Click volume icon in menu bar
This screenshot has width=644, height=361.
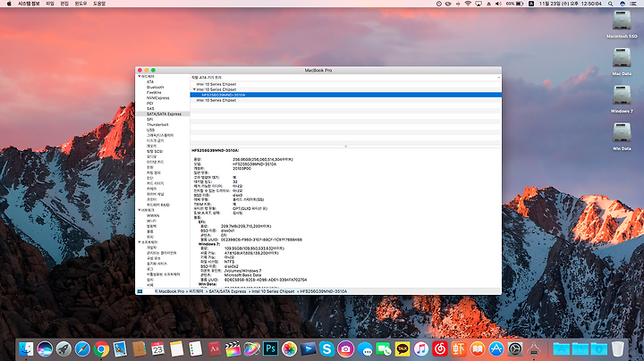(x=498, y=4)
